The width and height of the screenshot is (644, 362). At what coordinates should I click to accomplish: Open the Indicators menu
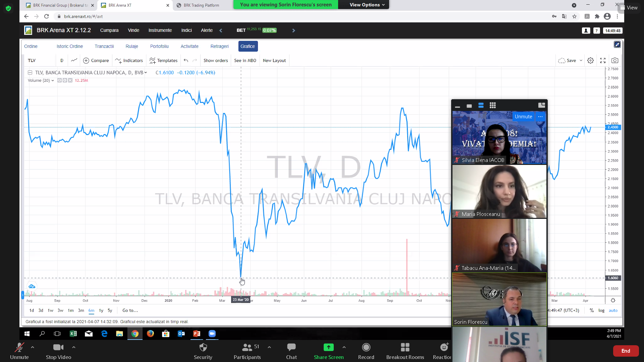click(129, 60)
